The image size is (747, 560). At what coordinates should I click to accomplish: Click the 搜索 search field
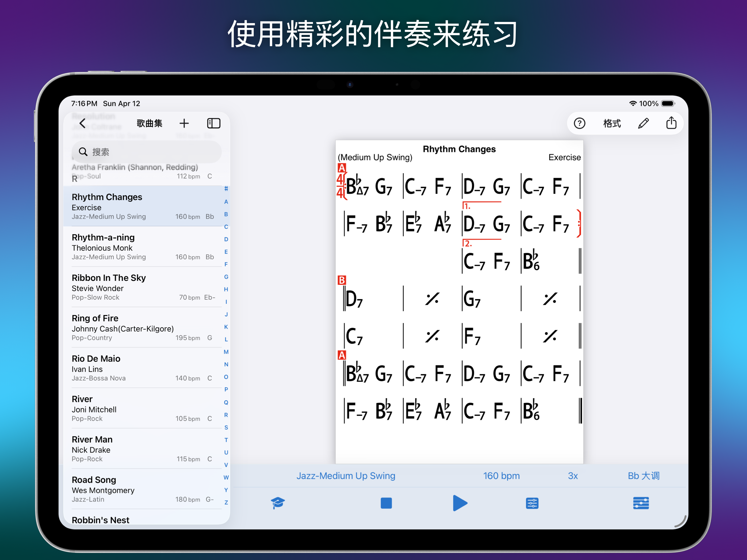[147, 152]
